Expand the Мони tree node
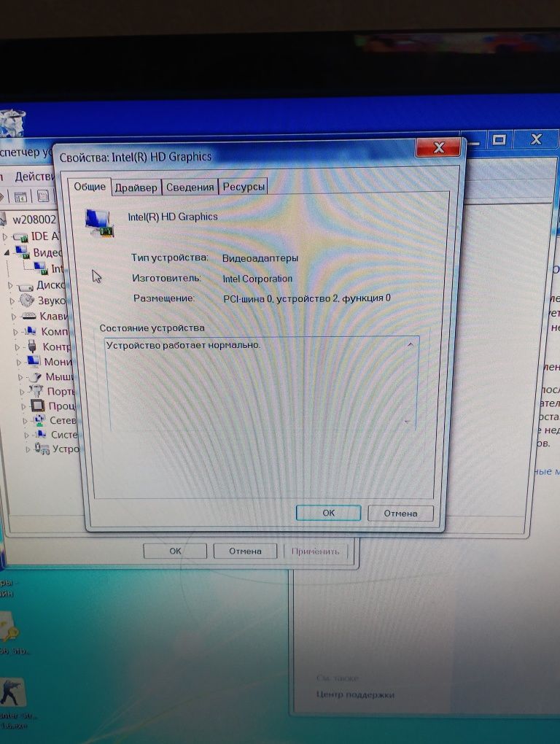Screen dimensions: 560x744 19,363
